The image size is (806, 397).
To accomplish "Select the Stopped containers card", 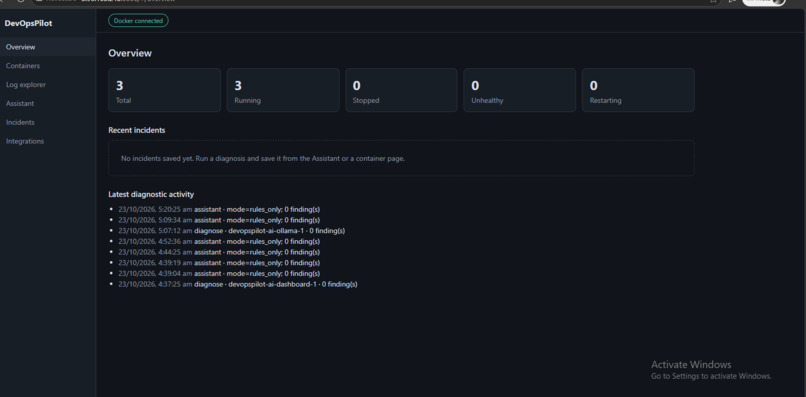I will coord(401,90).
